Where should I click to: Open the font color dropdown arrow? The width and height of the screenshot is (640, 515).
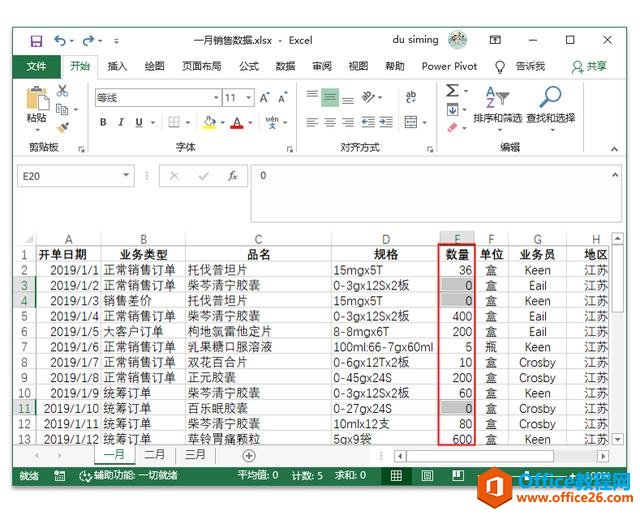(250, 122)
